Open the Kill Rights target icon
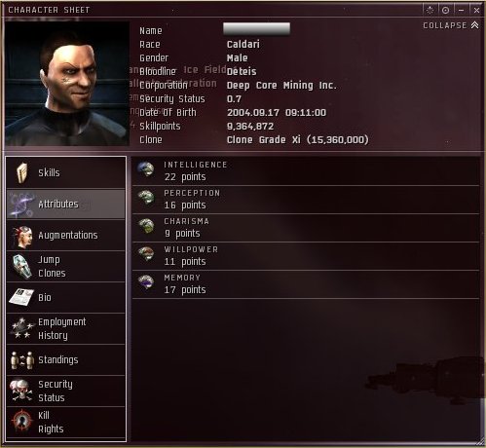The height and width of the screenshot is (448, 486). pyautogui.click(x=21, y=422)
